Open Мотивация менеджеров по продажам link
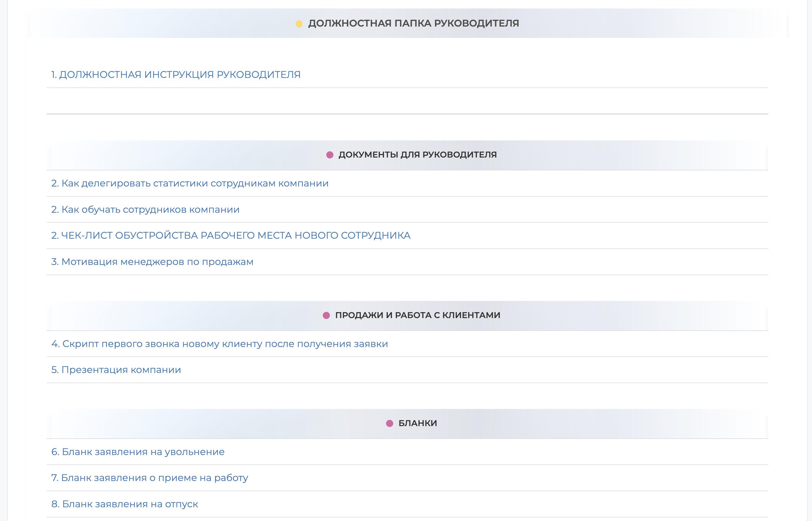Viewport: 812px width, 521px height. (x=152, y=262)
